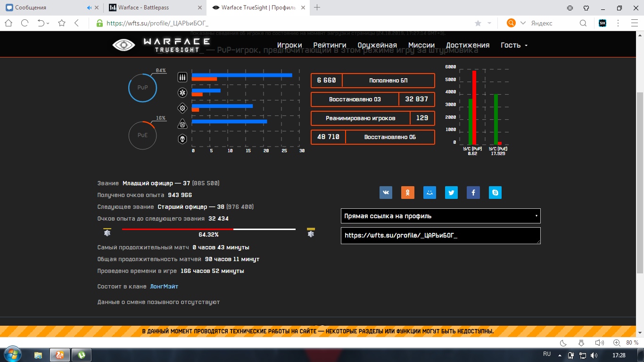Viewport: 644px width, 362px height.
Task: Open the Миссии menu
Action: click(421, 45)
